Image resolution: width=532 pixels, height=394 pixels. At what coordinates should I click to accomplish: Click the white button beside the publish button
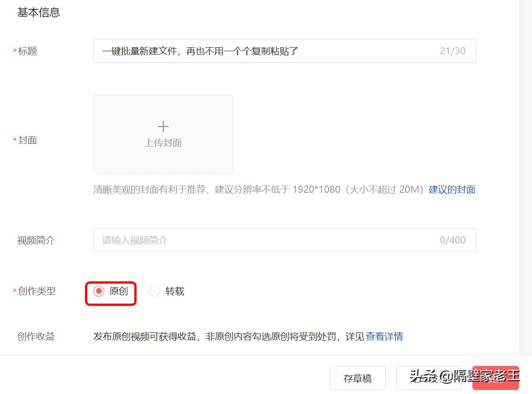(429, 378)
